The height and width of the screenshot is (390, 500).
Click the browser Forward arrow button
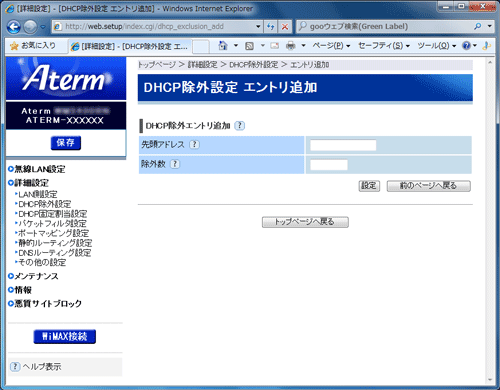coord(30,27)
